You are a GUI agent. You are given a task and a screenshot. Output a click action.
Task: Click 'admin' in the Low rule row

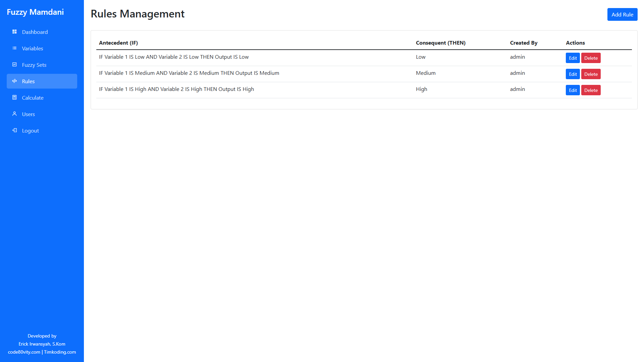coord(517,57)
